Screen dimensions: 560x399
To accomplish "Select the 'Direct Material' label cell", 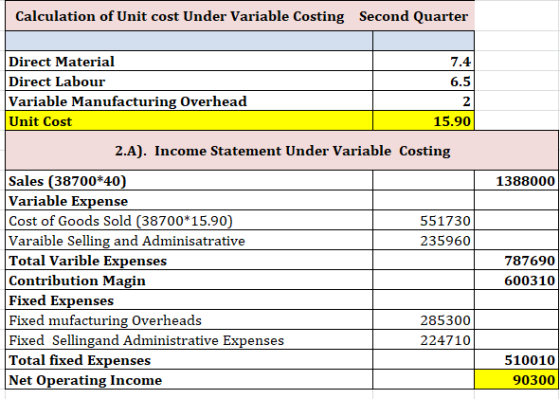I will 189,61.
